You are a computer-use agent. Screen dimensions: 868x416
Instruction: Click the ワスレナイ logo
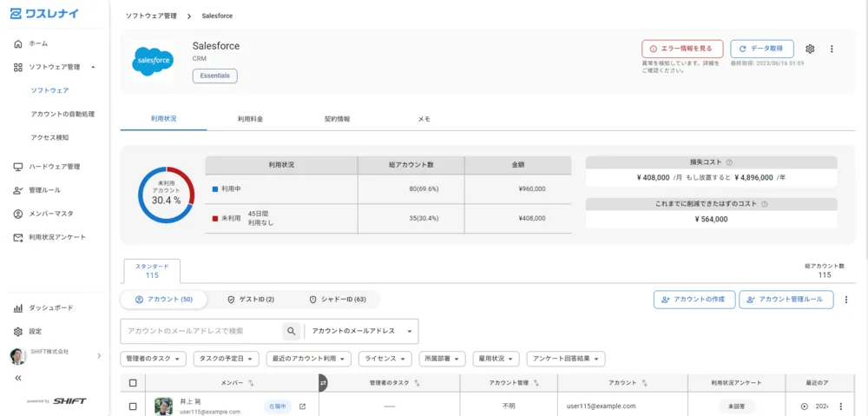[x=45, y=14]
